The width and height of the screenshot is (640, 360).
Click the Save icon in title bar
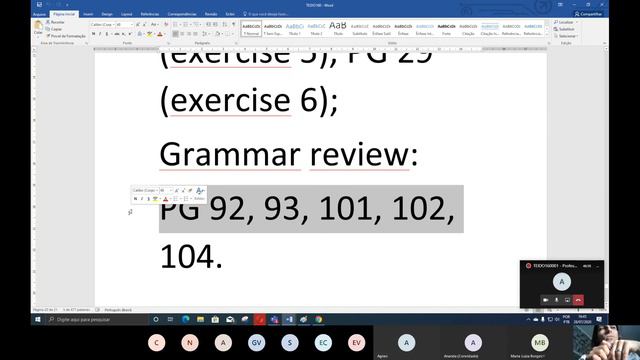39,4
